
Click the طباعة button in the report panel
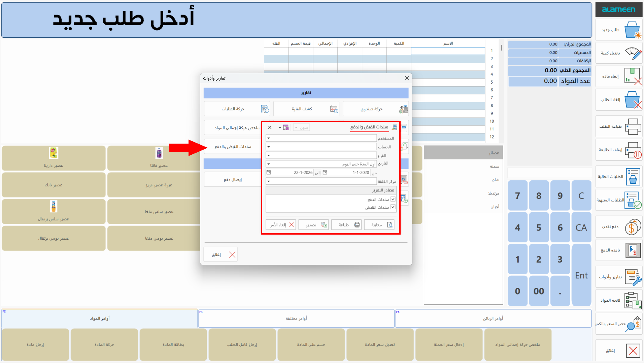click(346, 225)
